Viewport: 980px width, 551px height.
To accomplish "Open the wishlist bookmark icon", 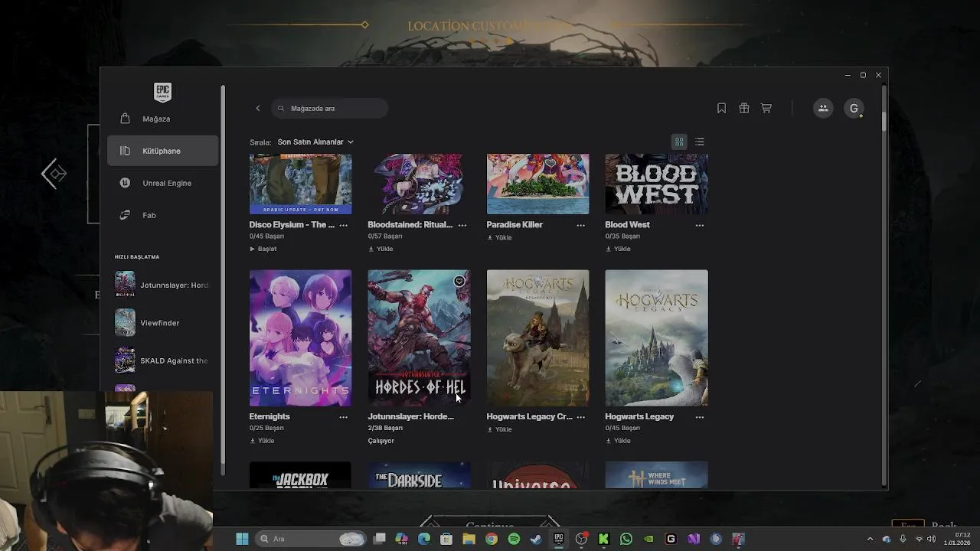I will pyautogui.click(x=721, y=109).
